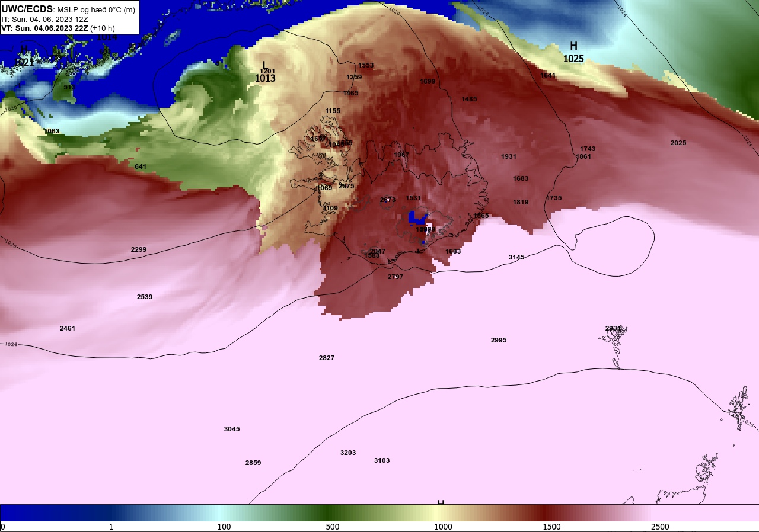
Task: Click the 500 label on color scale
Action: pos(333,527)
